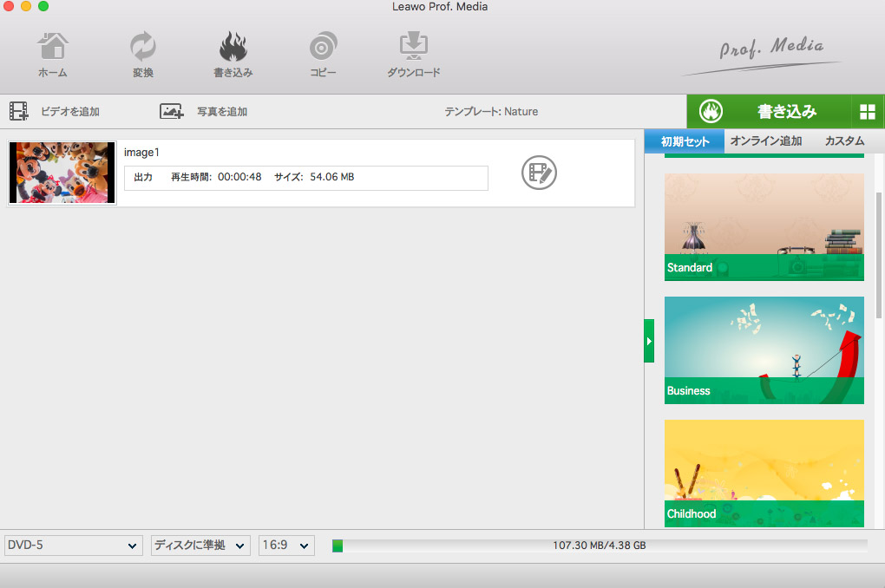
Task: Click the grid layout icon beside burn button
Action: point(867,111)
